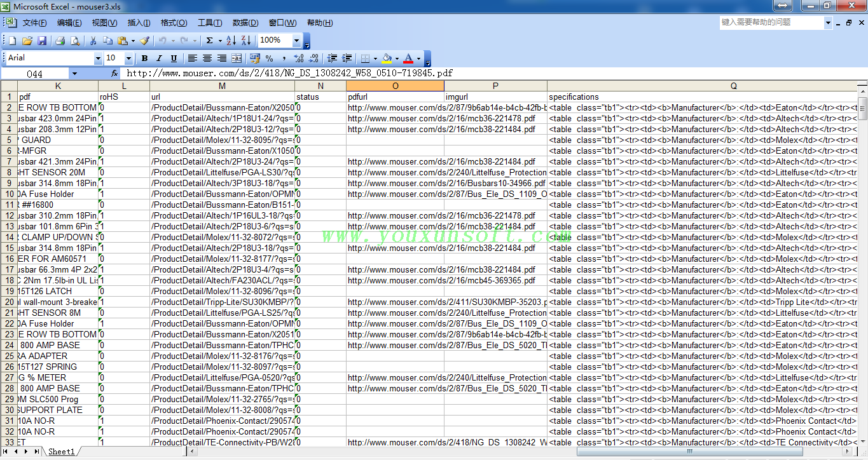Viewport: 868px width, 460px height.
Task: Click the Redo arrow
Action: pyautogui.click(x=184, y=41)
